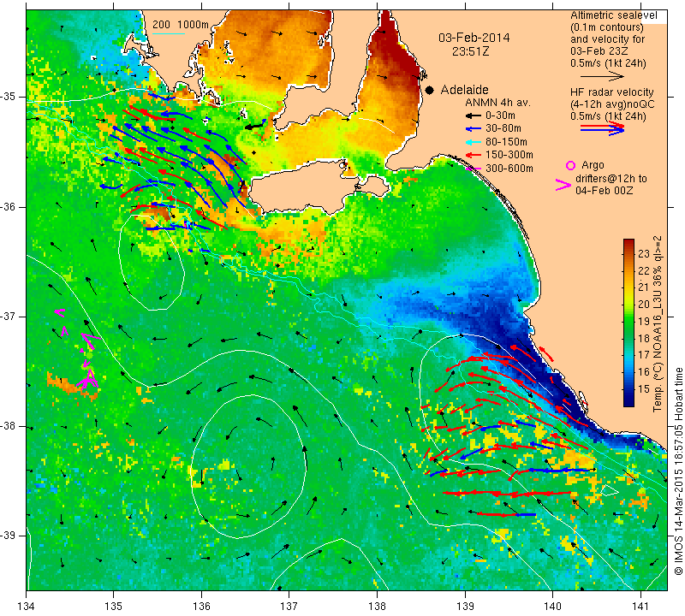Screen dimensions: 685x616
Task: Click the red-blue HF radar scale arrows
Action: pyautogui.click(x=603, y=128)
